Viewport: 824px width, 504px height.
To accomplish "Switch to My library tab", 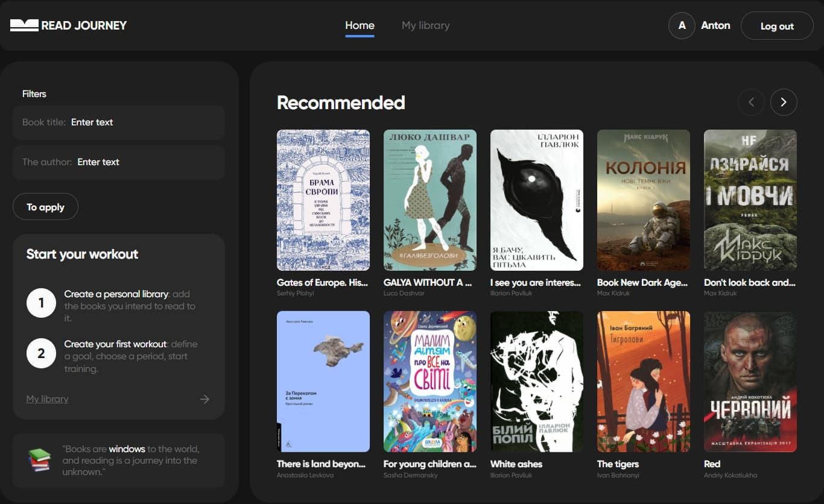I will click(x=425, y=25).
